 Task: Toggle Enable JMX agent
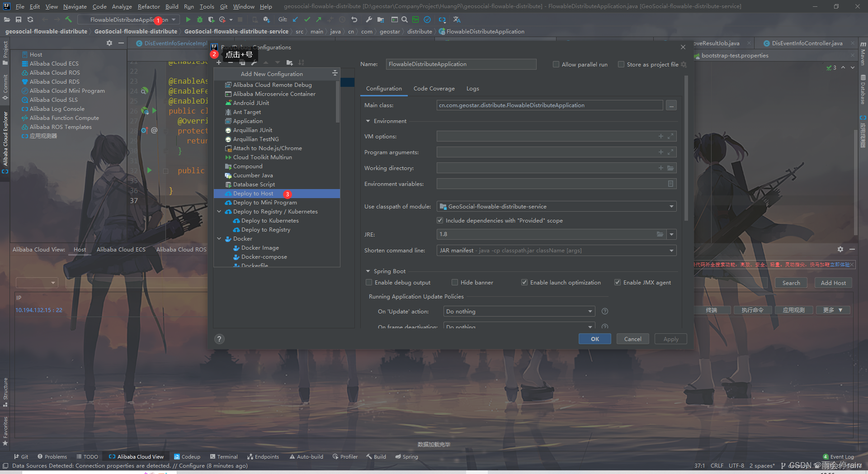(618, 282)
